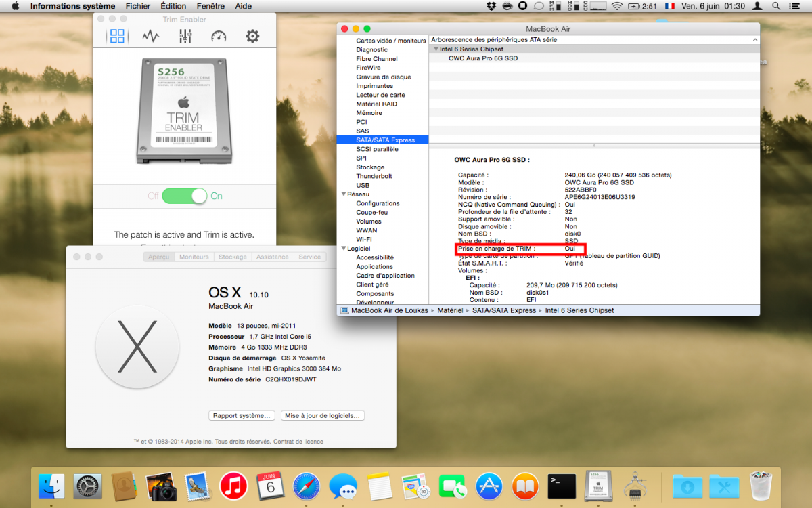Click the battery status icon
Screen dimensions: 812x508
633,6
